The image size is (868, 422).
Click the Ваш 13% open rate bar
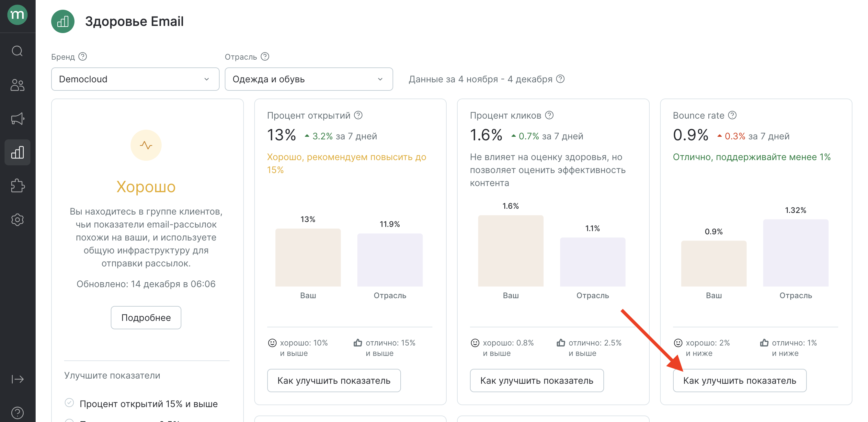308,257
